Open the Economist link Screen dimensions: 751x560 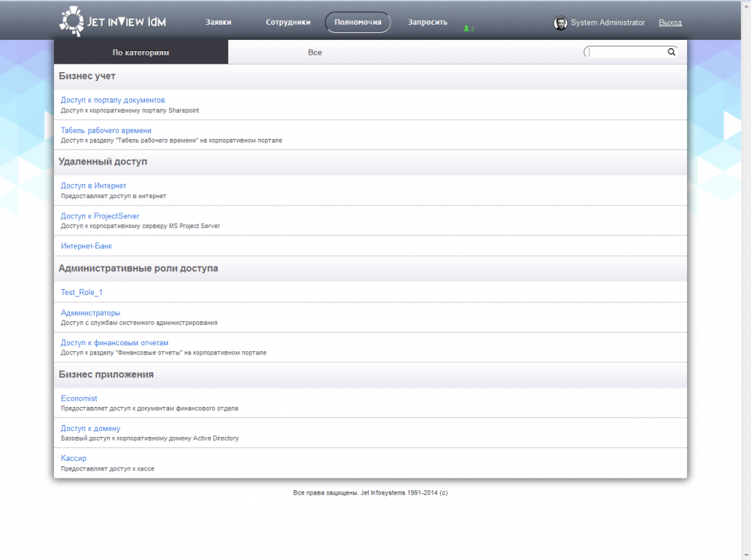(x=79, y=398)
